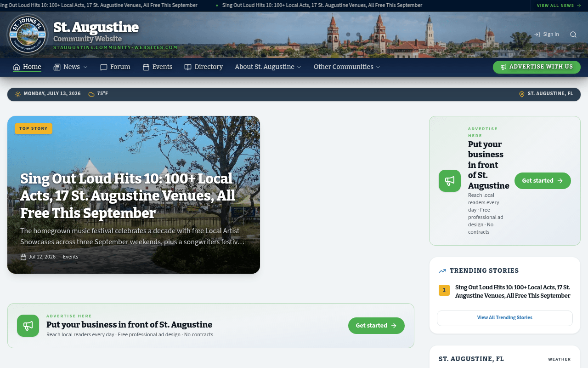
Task: Click View All News in ticker bar
Action: click(x=559, y=6)
